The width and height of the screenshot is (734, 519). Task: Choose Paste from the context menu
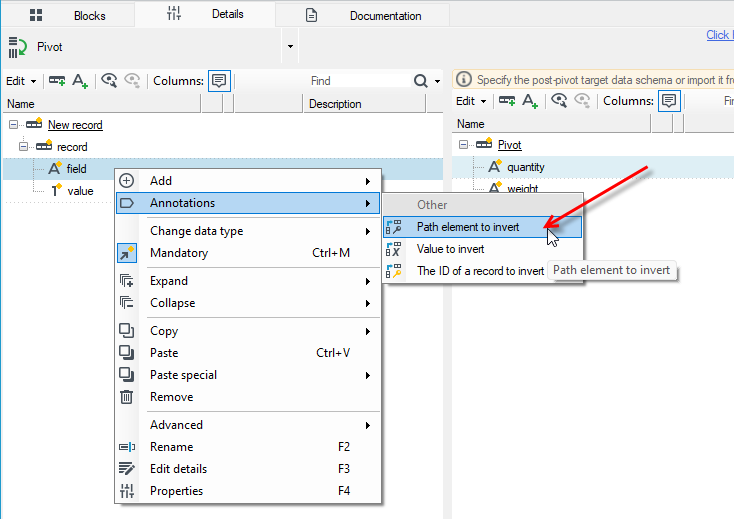(x=248, y=353)
